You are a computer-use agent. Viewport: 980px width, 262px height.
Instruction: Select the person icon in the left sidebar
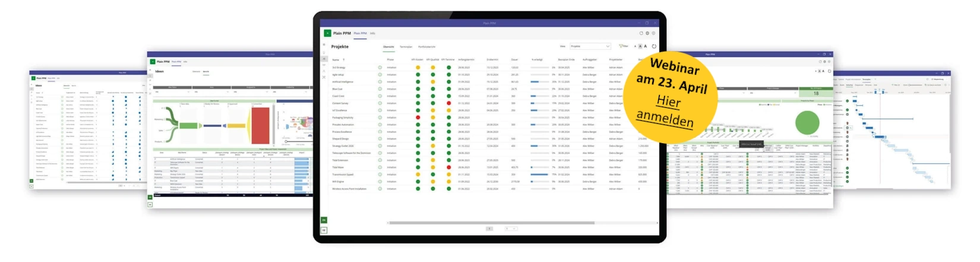324,71
